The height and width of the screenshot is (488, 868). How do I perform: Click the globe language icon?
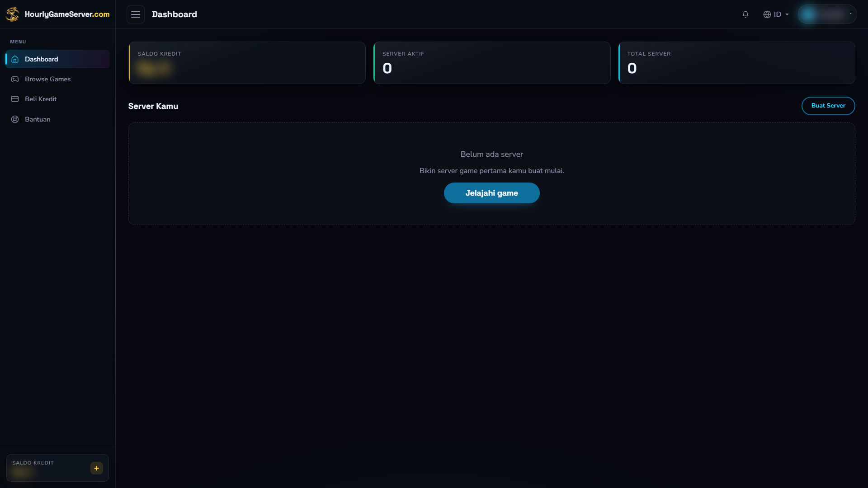767,14
